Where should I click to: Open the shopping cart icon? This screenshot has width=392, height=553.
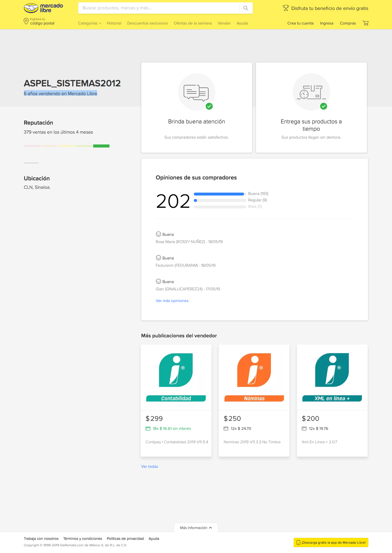click(x=365, y=23)
